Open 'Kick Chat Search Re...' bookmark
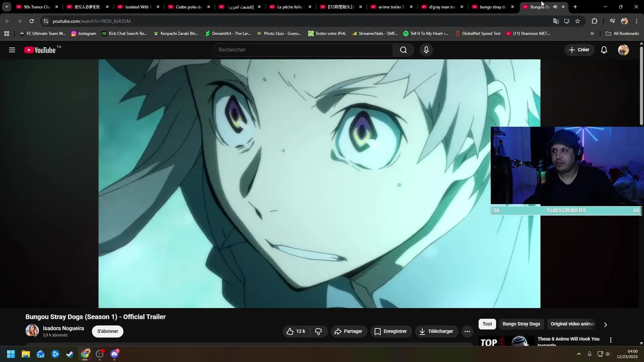This screenshot has width=644, height=362. [124, 34]
